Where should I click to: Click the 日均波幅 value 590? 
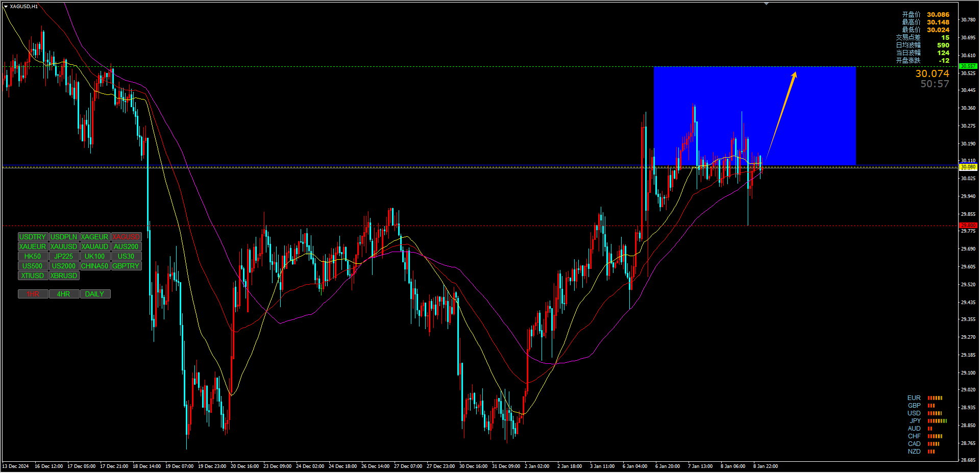tap(943, 45)
